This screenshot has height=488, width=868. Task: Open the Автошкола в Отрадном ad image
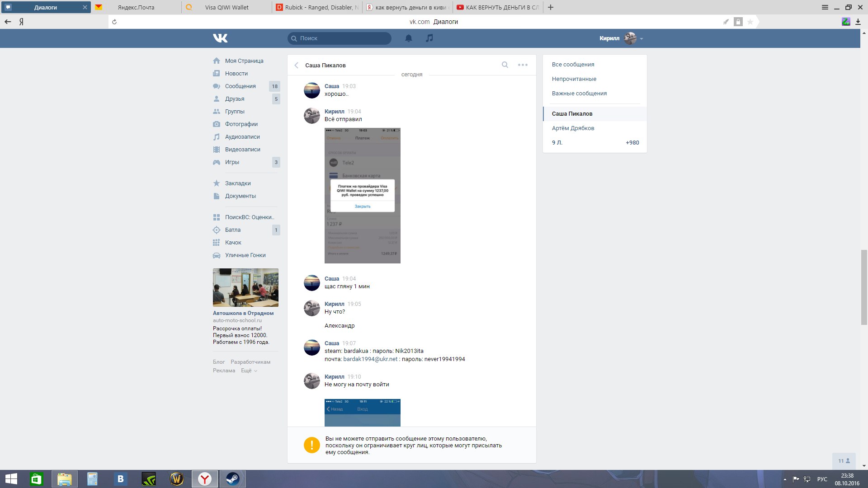pyautogui.click(x=245, y=288)
